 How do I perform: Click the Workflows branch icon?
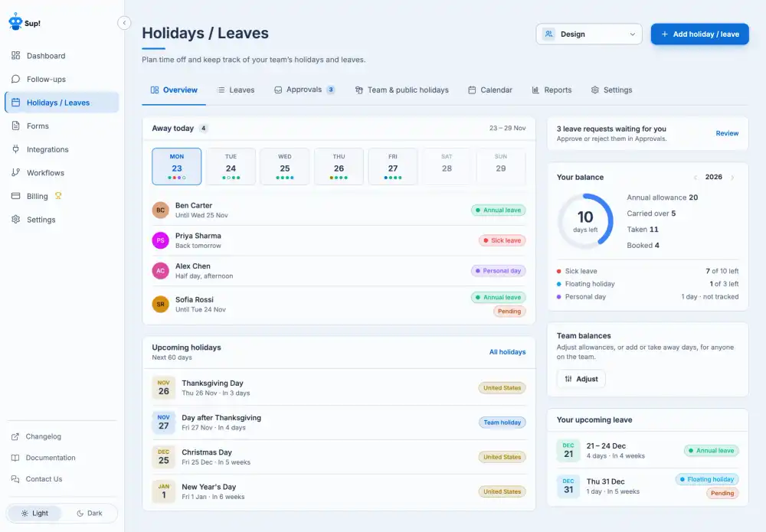(x=15, y=172)
